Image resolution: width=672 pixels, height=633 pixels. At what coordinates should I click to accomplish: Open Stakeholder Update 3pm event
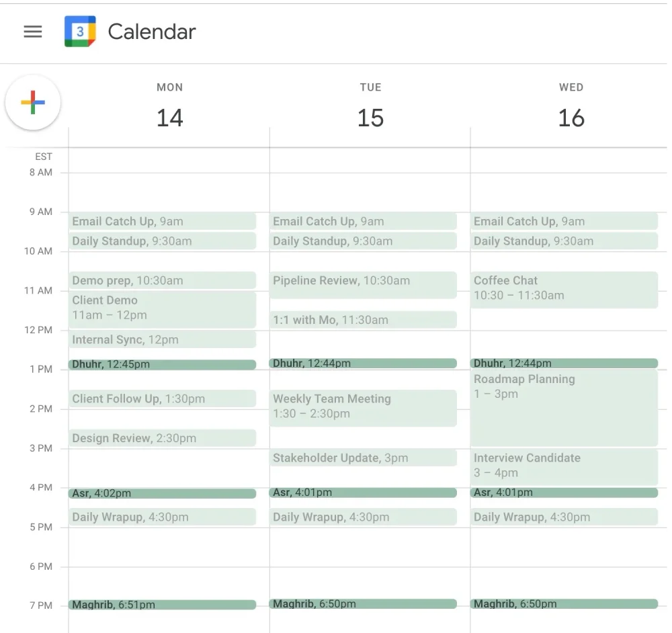[363, 458]
